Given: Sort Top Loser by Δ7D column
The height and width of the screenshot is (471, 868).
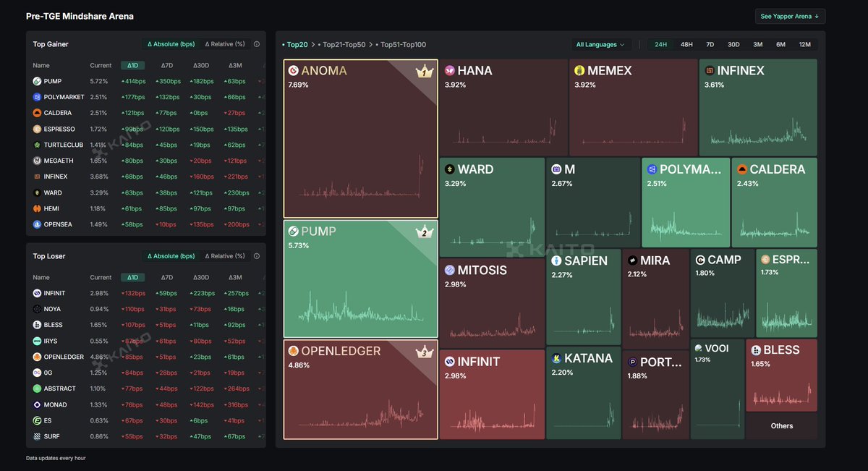Looking at the screenshot, I should click(167, 277).
